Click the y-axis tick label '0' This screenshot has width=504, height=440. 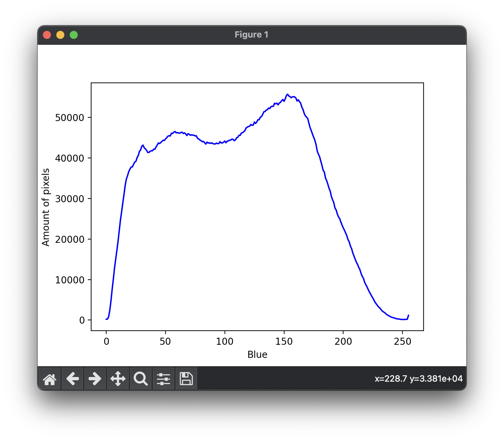tap(82, 320)
